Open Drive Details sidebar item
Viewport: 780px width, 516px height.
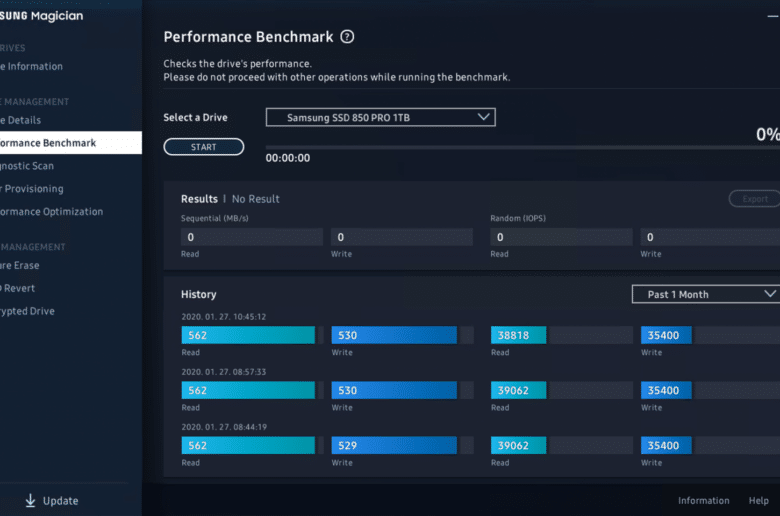pyautogui.click(x=20, y=120)
